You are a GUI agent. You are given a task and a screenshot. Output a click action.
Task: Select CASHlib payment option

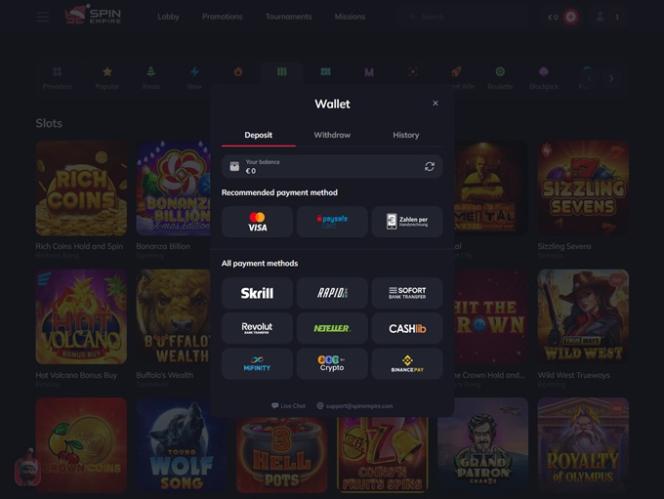coord(407,328)
